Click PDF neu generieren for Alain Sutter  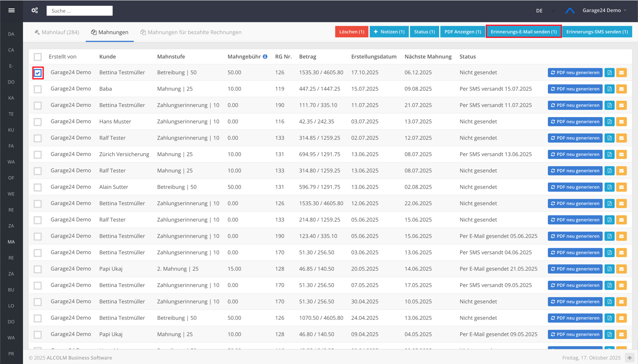(x=575, y=187)
